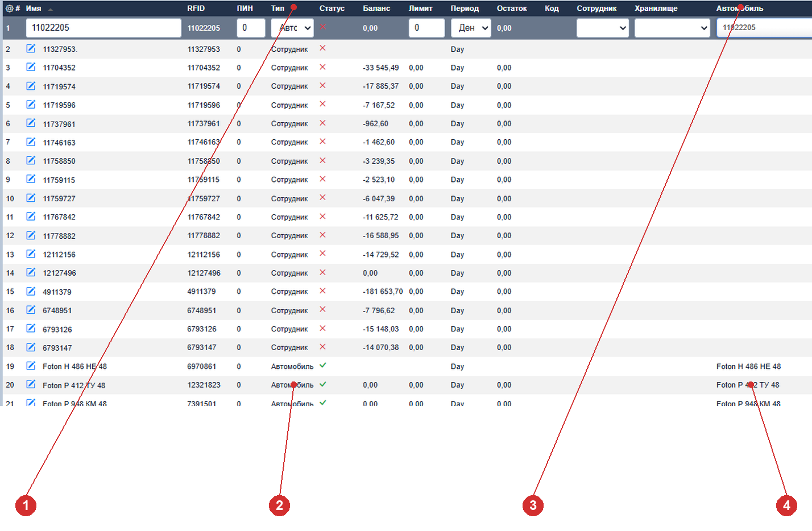Click the balance value -33 545,49

click(x=381, y=68)
